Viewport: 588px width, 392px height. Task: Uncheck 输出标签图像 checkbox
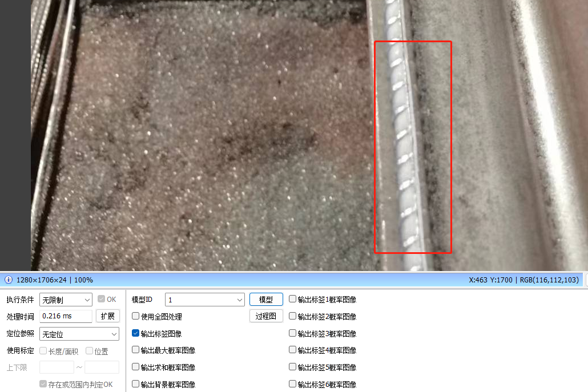coord(136,333)
